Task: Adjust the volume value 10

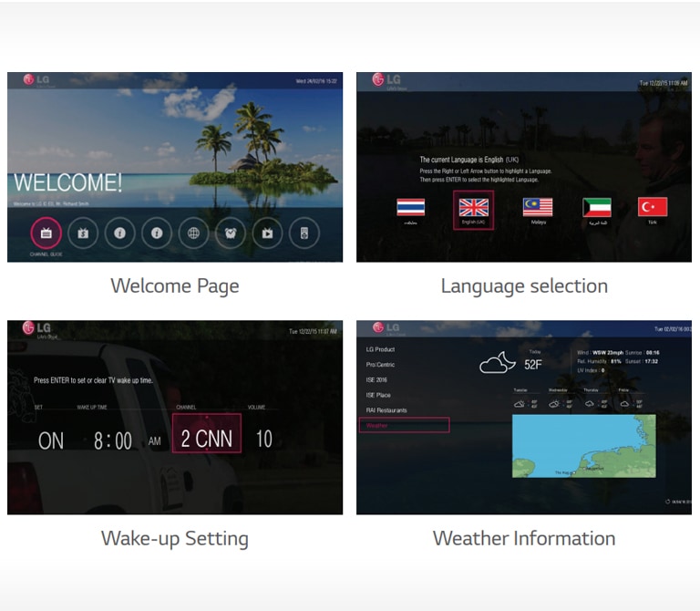Action: tap(263, 439)
